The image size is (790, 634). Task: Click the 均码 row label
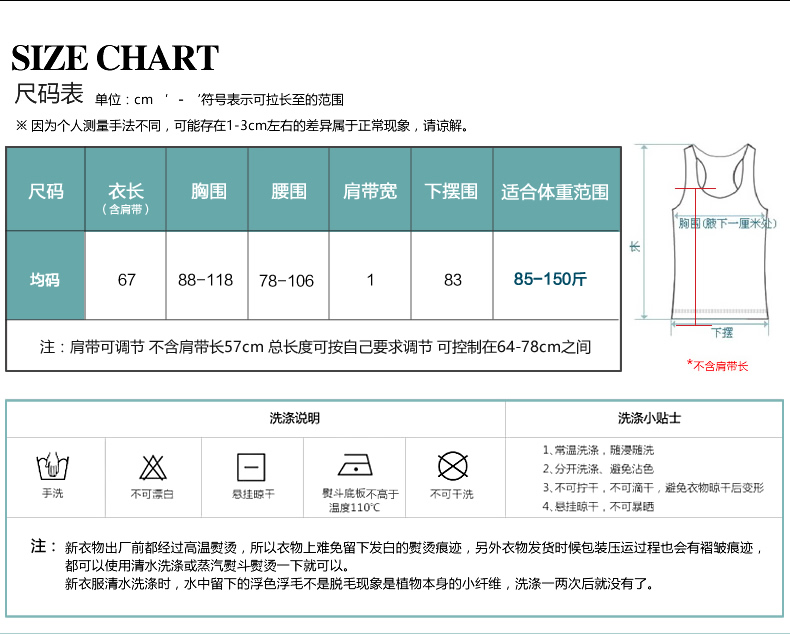coord(45,280)
